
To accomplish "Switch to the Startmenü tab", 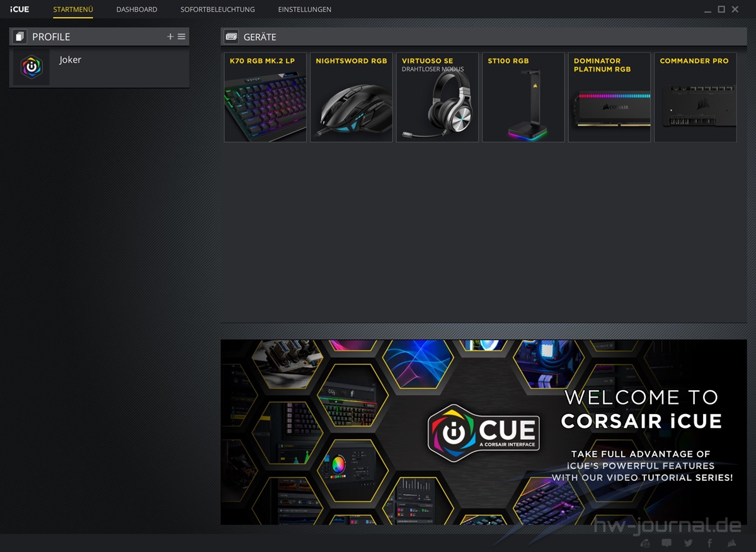I will pos(73,9).
